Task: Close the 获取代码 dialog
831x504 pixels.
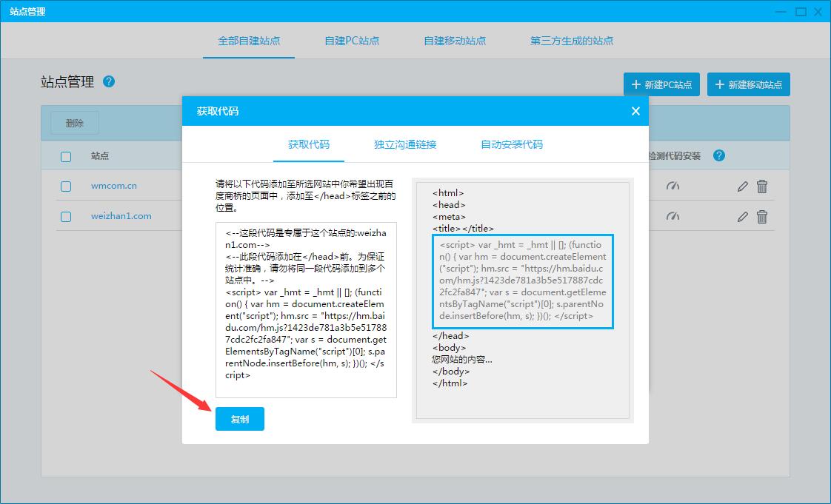Action: point(635,110)
